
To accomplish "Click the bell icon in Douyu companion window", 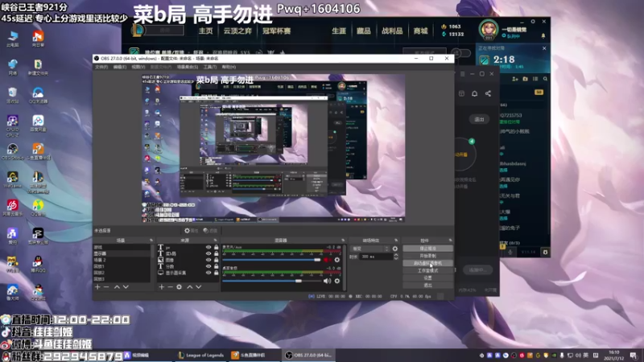I will pos(474,93).
